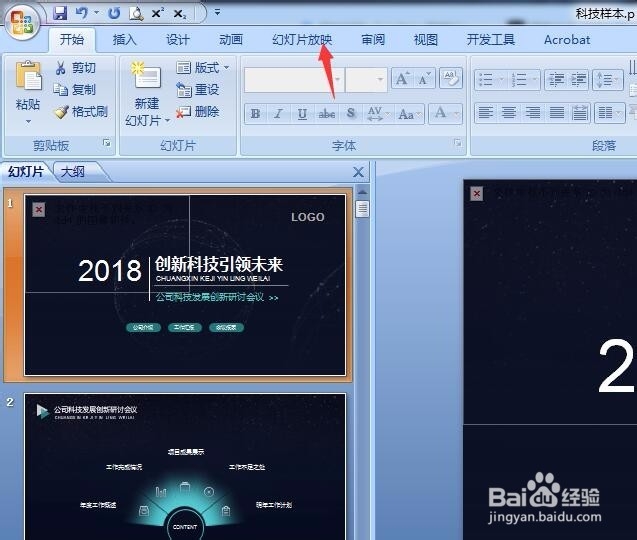Viewport: 637px width, 540px height.
Task: Increase the list indent level
Action: [578, 80]
